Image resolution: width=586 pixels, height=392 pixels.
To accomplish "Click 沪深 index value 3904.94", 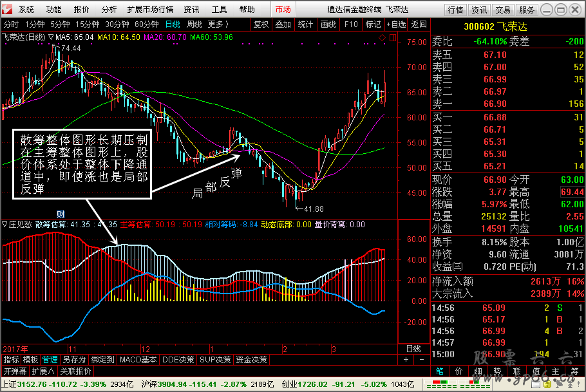I will [172, 384].
